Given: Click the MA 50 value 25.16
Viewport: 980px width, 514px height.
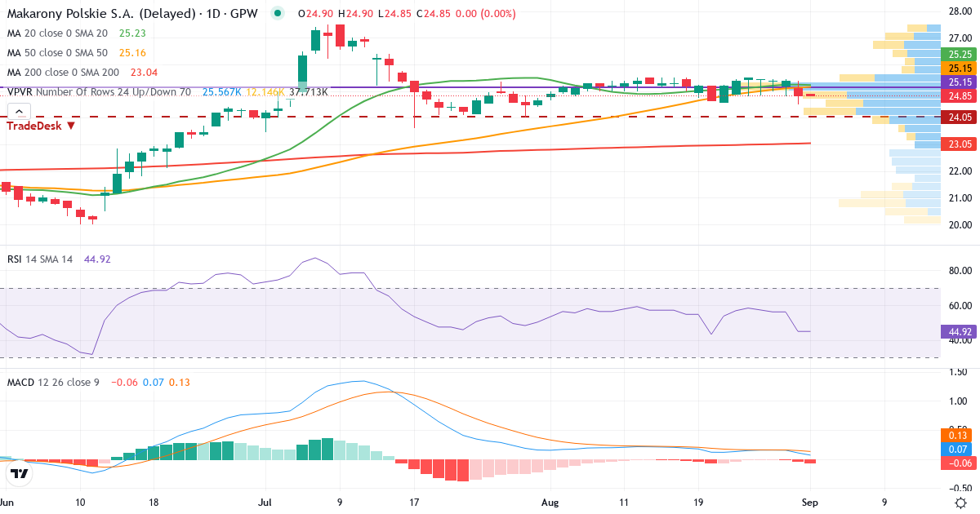Looking at the screenshot, I should click(132, 53).
